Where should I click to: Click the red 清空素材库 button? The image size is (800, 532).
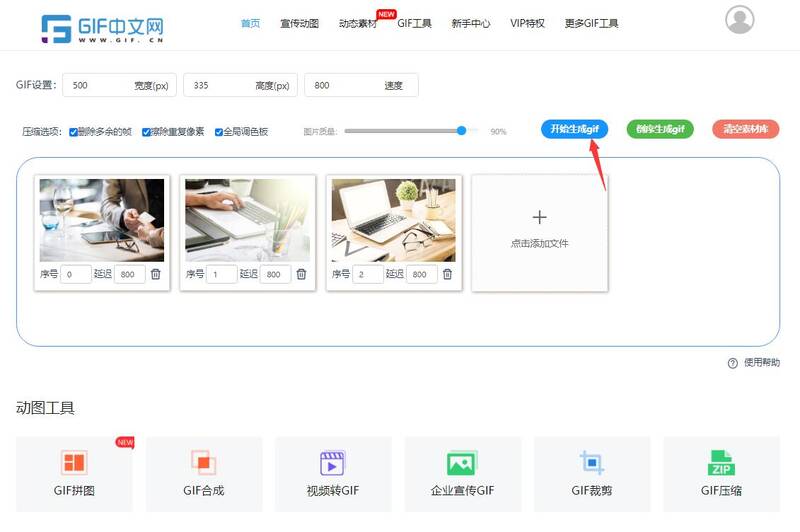(746, 129)
